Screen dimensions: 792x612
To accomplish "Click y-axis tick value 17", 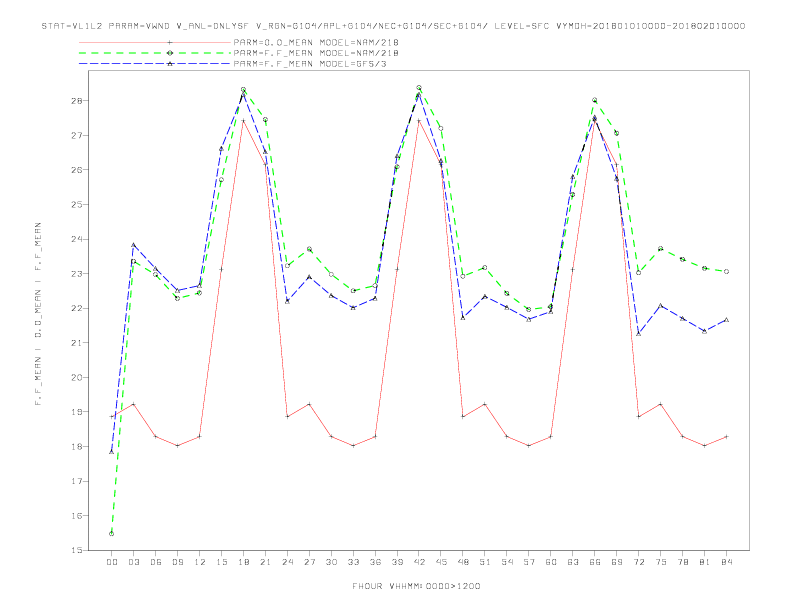I will pos(76,481).
